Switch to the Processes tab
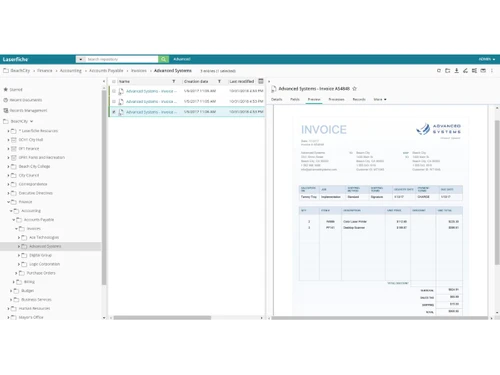This screenshot has width=500, height=375. click(x=336, y=99)
